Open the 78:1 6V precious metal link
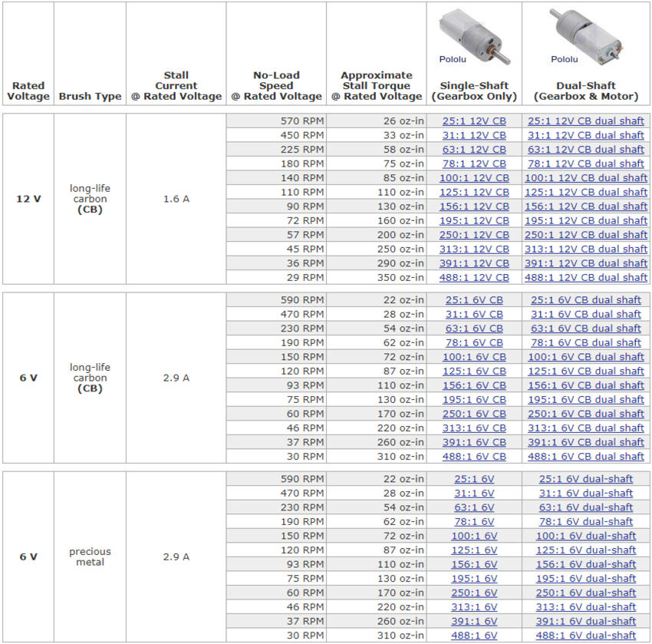This screenshot has height=644, width=652. (x=474, y=522)
